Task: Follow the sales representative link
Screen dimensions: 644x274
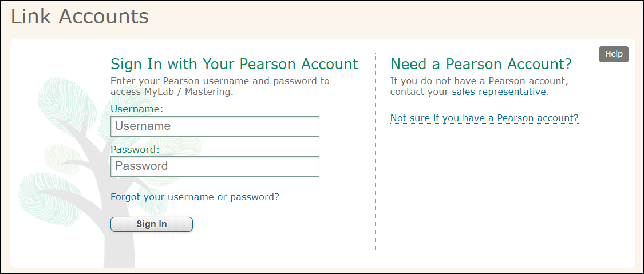Action: (499, 92)
